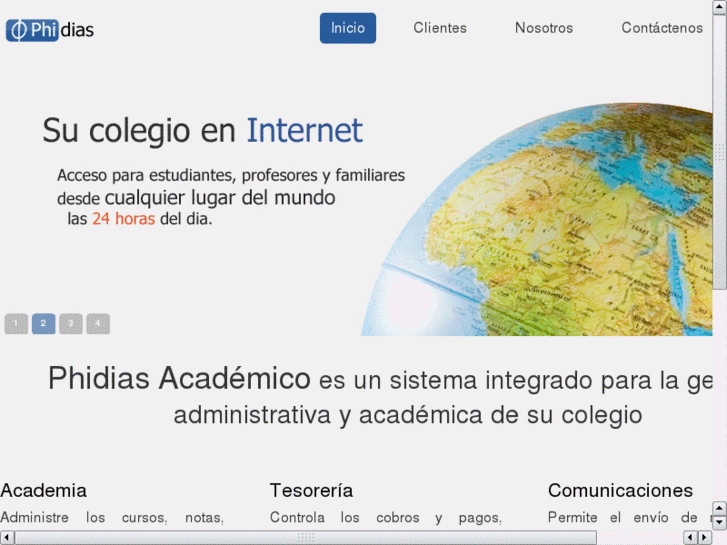Click the 'Permite el envío de' text
Screen dimensions: 727x545
[623, 518]
